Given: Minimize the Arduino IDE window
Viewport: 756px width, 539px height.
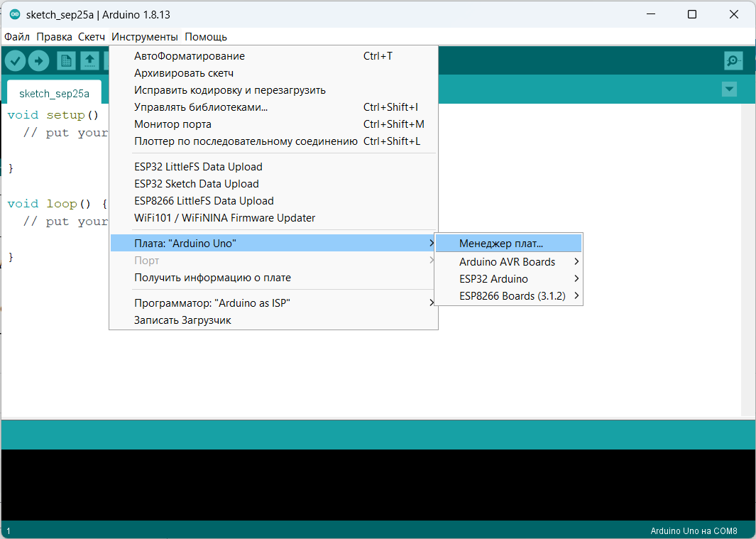Looking at the screenshot, I should 651,14.
